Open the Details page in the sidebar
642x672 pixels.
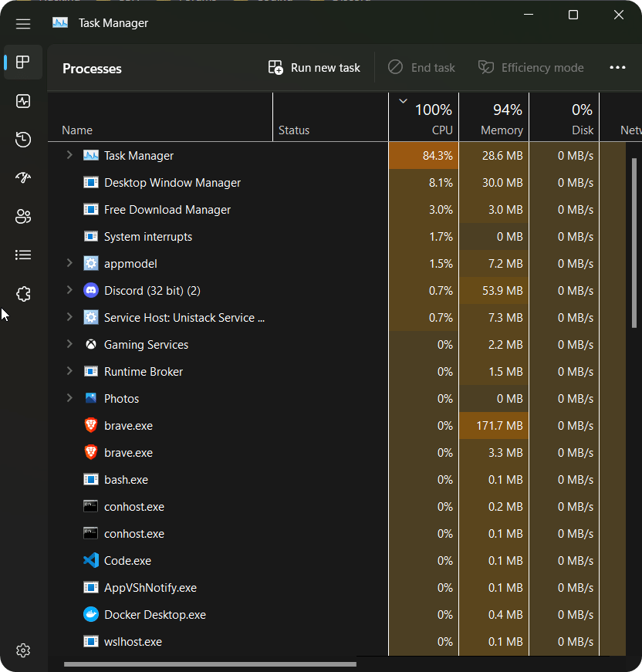point(23,255)
